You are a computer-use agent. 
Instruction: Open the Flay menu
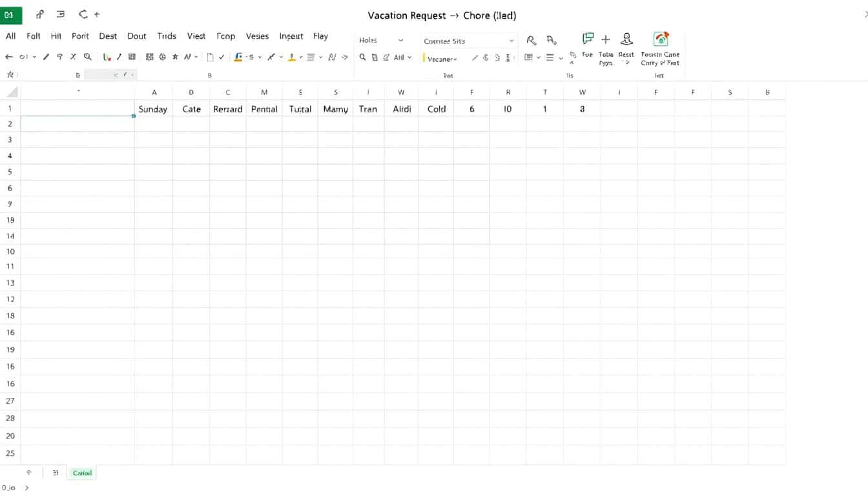pos(320,36)
